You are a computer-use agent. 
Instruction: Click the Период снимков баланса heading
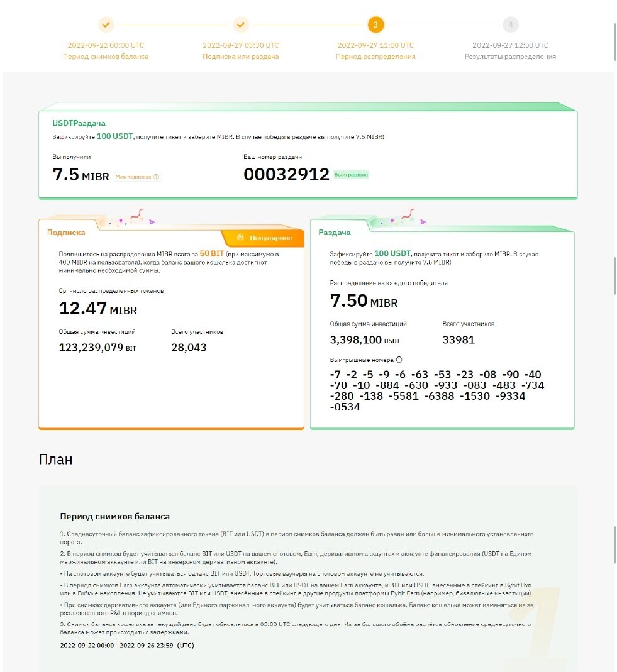(x=109, y=515)
